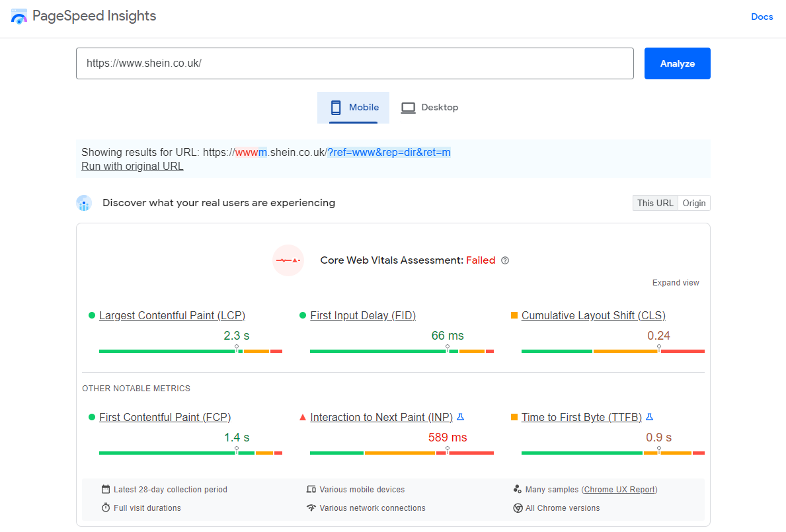Click the samples icon beside Many samples
Viewport: 786px width, 532px height.
click(518, 490)
